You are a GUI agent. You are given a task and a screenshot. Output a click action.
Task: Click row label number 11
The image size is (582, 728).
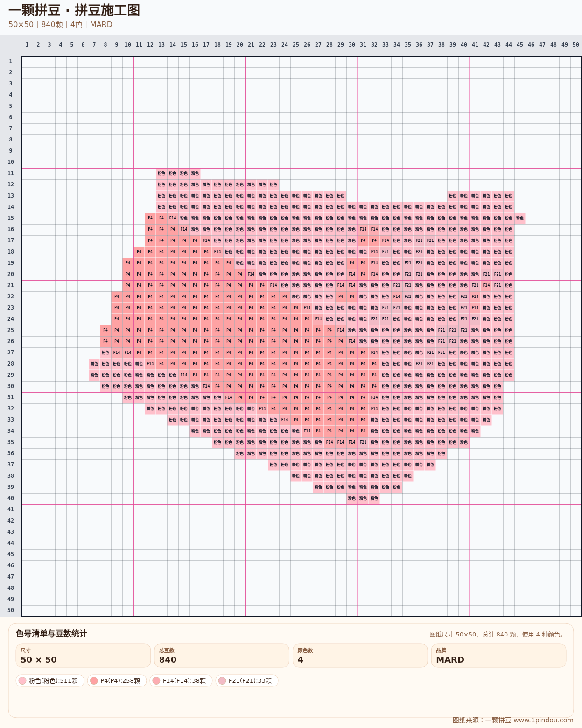10,173
